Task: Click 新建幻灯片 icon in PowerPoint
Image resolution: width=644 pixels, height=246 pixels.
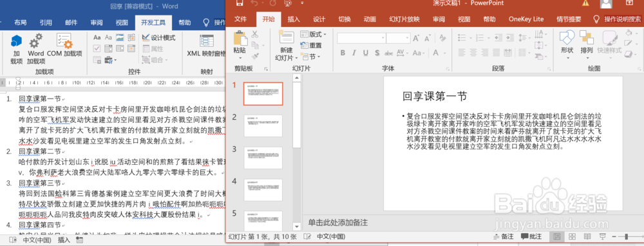Action: point(287,37)
